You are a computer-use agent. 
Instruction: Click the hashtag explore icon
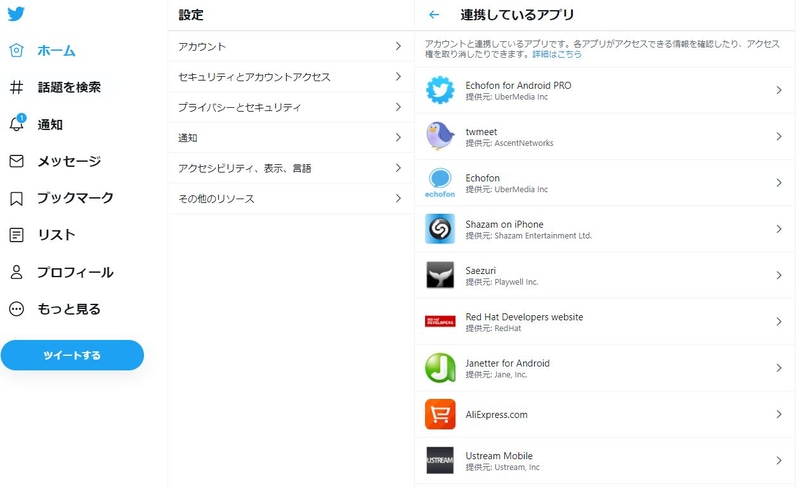(16, 87)
